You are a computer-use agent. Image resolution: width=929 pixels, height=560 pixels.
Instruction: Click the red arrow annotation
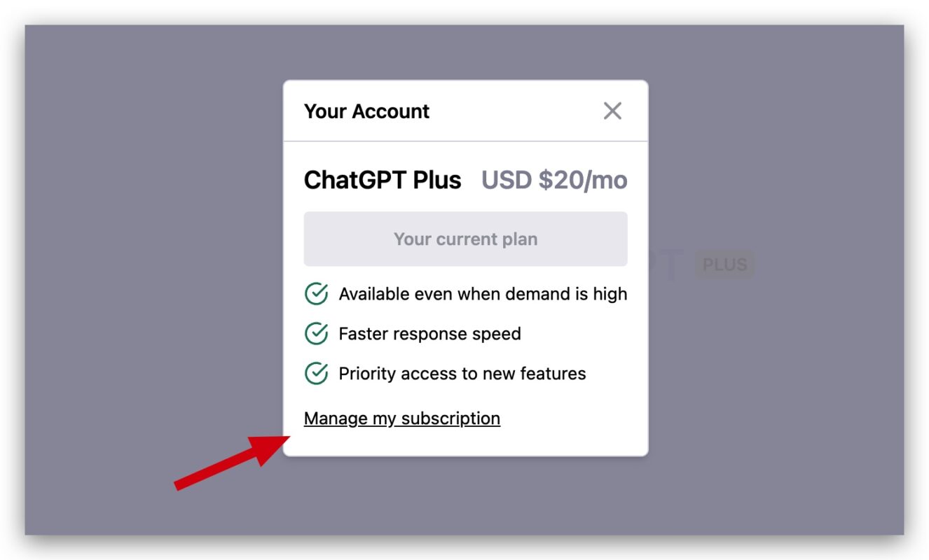(x=232, y=461)
